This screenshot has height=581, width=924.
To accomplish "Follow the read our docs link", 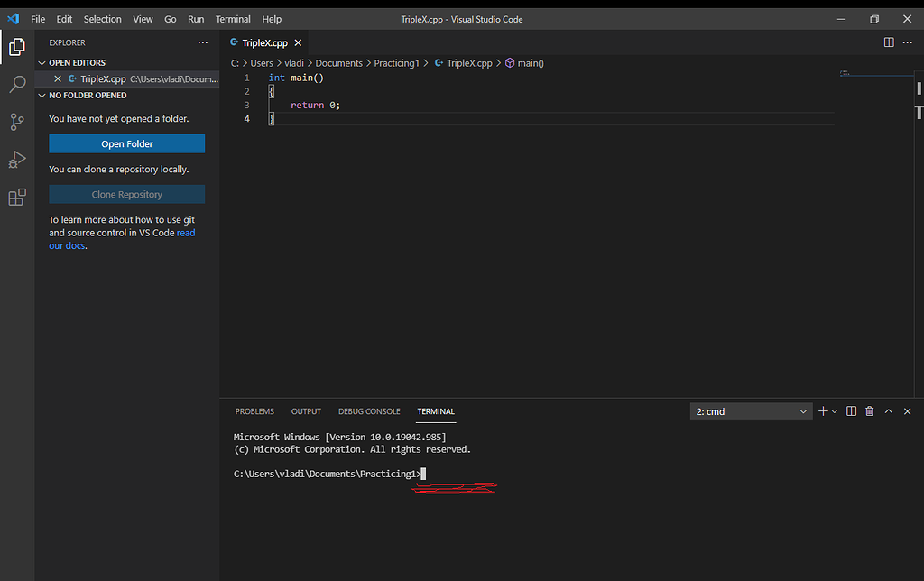I will [x=67, y=244].
